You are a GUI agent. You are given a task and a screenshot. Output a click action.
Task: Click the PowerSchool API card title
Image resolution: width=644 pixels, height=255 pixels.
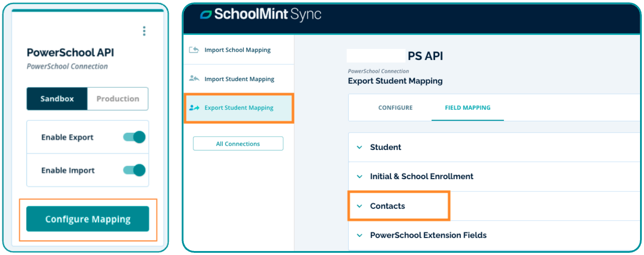tap(71, 52)
